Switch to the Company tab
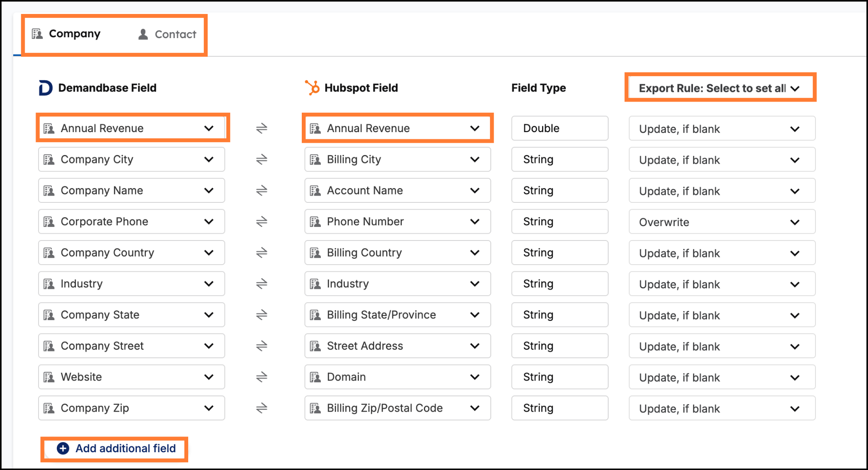 pyautogui.click(x=67, y=34)
